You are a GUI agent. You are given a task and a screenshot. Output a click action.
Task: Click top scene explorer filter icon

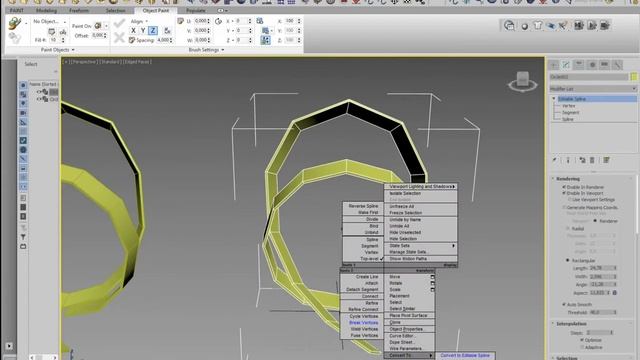(23, 85)
